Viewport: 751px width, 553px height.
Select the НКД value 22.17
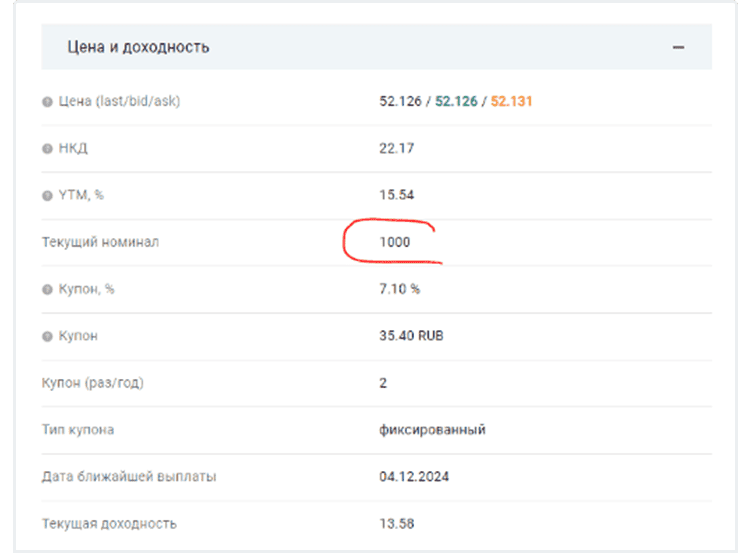click(397, 148)
